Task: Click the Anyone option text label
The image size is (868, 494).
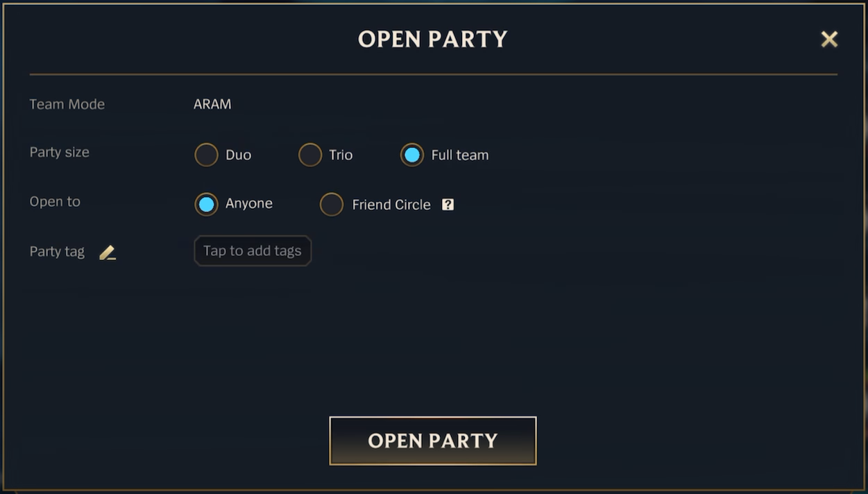Action: [249, 203]
